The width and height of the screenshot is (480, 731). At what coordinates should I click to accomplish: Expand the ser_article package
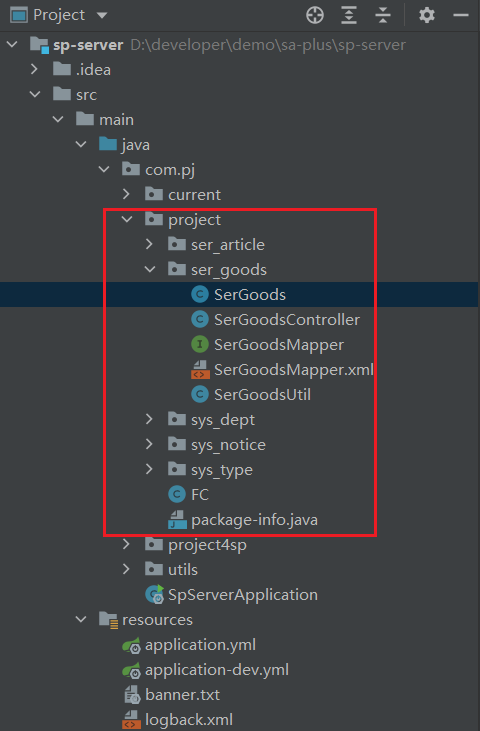(150, 244)
